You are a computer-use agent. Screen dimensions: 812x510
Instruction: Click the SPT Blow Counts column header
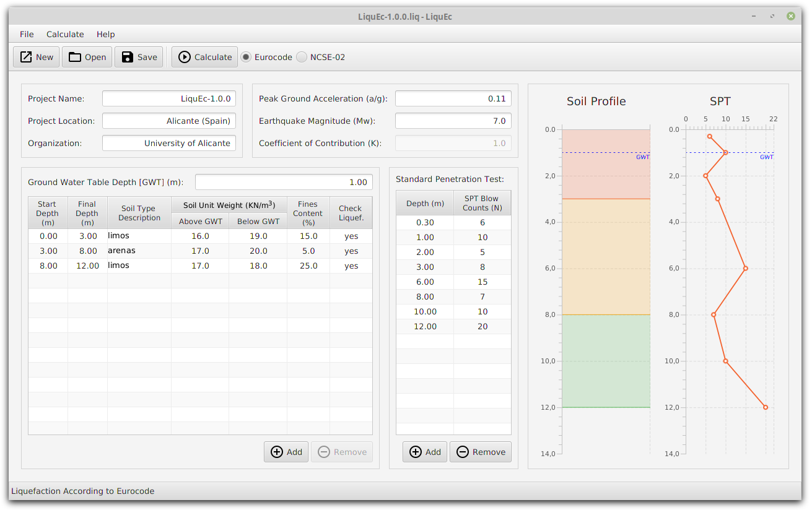click(482, 203)
